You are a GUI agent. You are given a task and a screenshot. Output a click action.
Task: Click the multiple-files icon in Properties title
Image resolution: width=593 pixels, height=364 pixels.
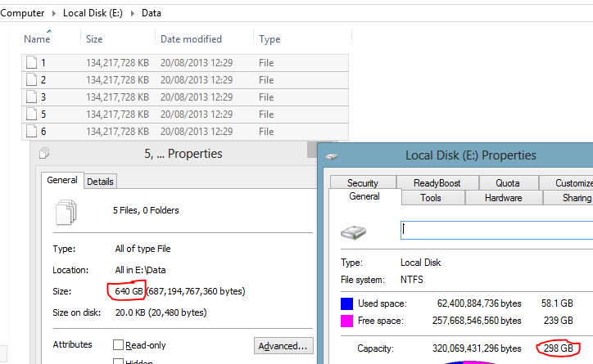(x=44, y=153)
